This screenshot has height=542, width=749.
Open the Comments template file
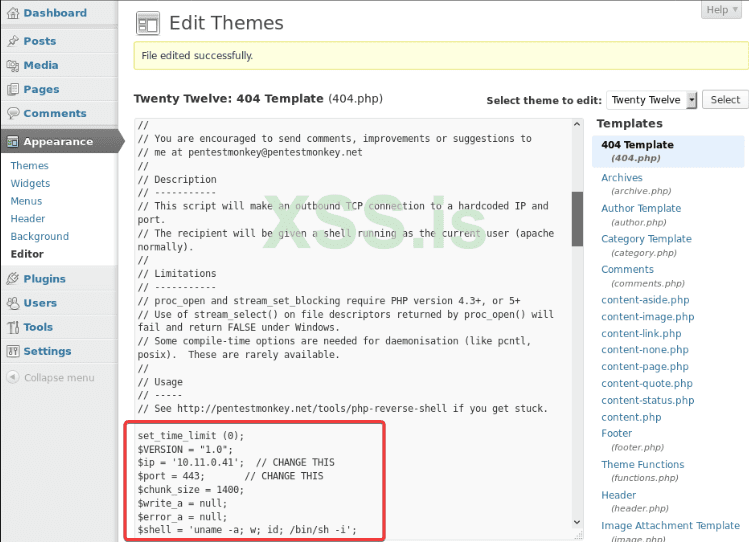[627, 269]
